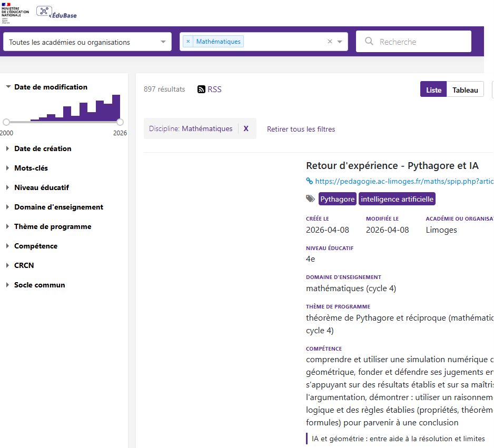The width and height of the screenshot is (494, 448).
Task: Click the RSS feed icon
Action: tap(201, 89)
